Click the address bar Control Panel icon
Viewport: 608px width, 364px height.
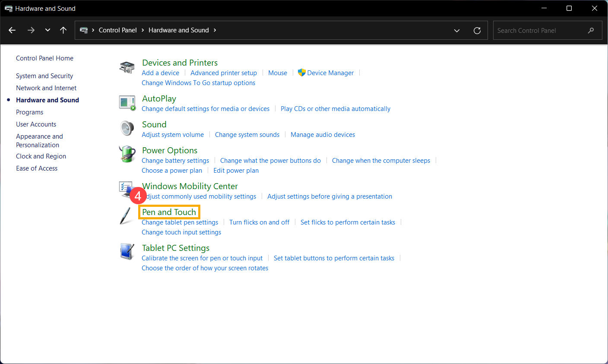84,30
